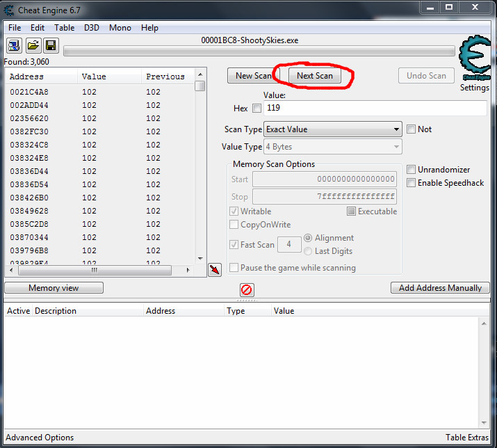Click the Address column header in results
The width and height of the screenshot is (497, 448).
42,77
